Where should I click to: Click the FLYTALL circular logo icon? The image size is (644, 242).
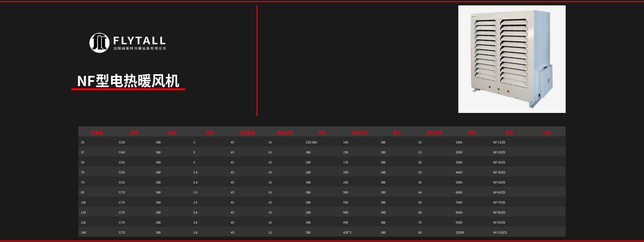tap(99, 42)
